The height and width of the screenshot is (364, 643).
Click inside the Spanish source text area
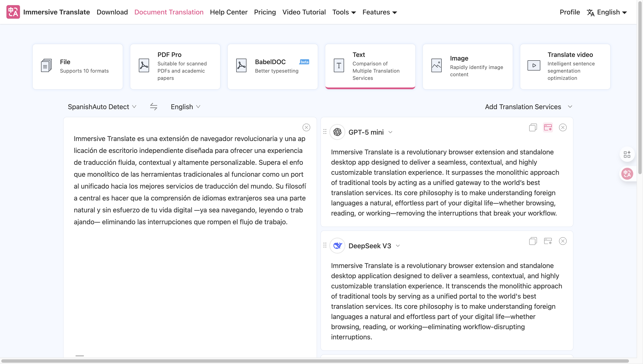click(189, 275)
